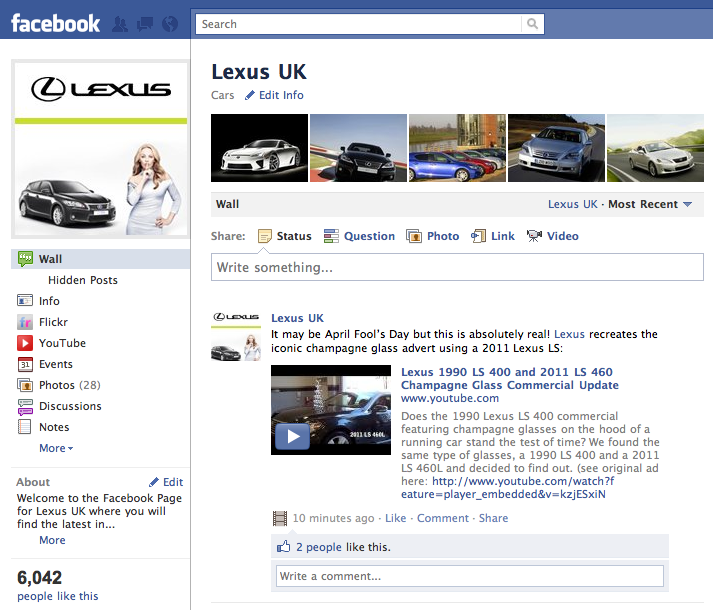This screenshot has width=713, height=610.
Task: Open friend requests icon in header
Action: click(120, 24)
